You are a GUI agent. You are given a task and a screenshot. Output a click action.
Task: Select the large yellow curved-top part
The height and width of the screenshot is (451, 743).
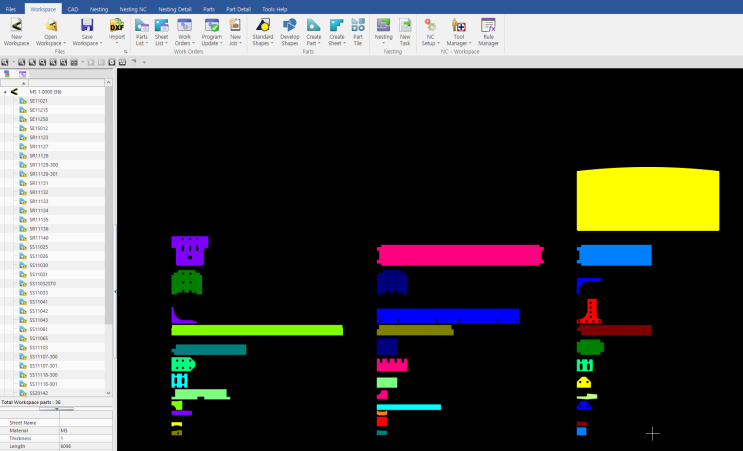[648, 199]
